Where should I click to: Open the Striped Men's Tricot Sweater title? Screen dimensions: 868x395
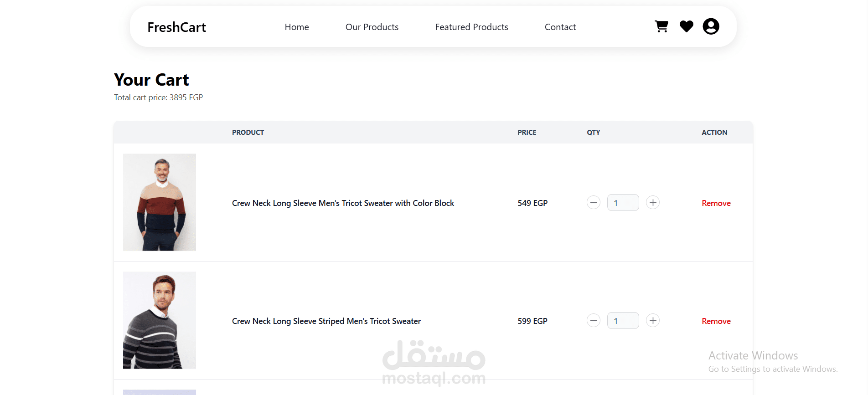(326, 321)
